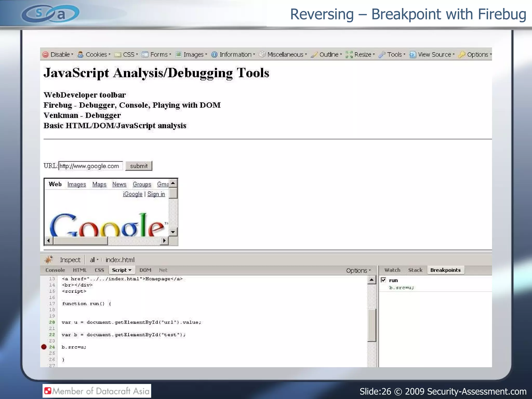Click the Resize arrows icon
Viewport: 532px width, 399px height.
(x=349, y=55)
